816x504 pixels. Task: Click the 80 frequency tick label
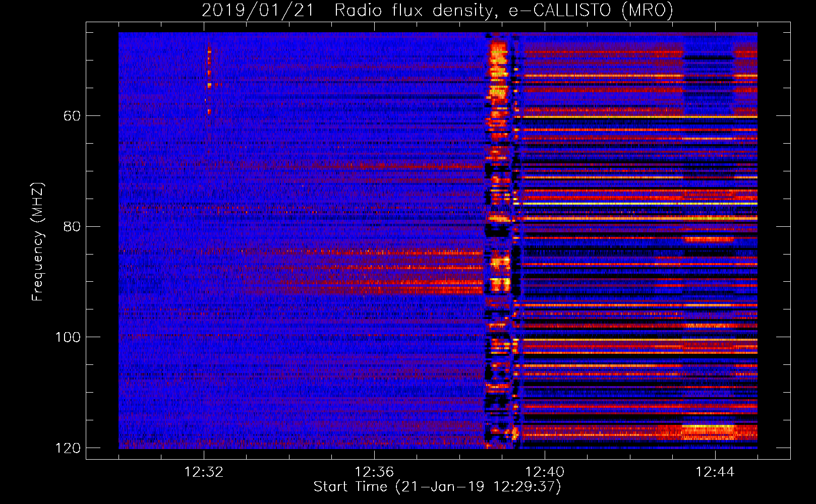72,226
